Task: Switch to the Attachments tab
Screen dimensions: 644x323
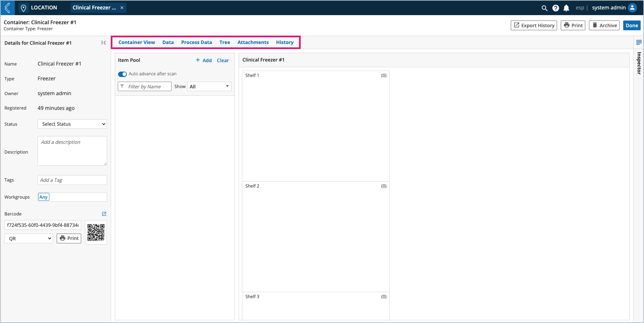Action: (x=253, y=42)
